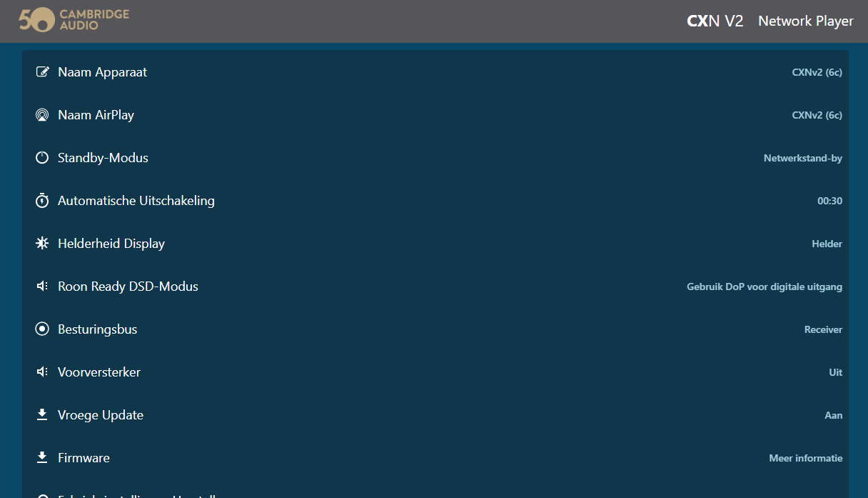Select the Firmware row label
868x498 pixels.
coord(84,458)
